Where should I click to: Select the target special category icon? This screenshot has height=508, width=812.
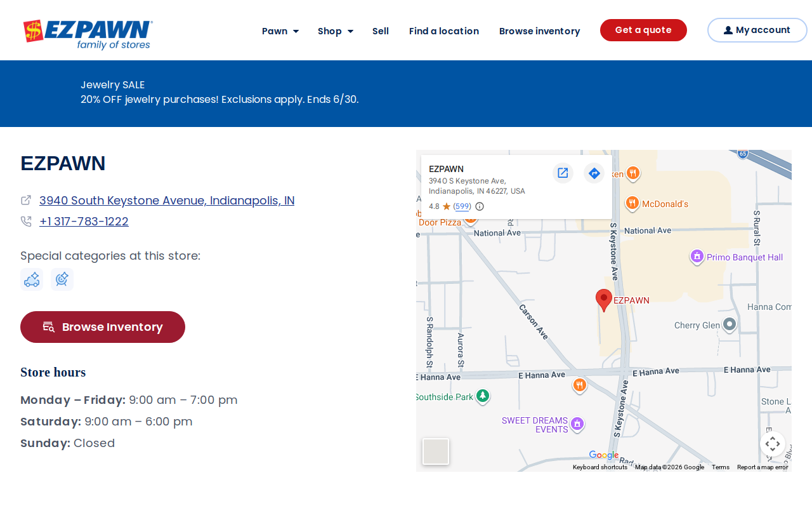pos(62,279)
